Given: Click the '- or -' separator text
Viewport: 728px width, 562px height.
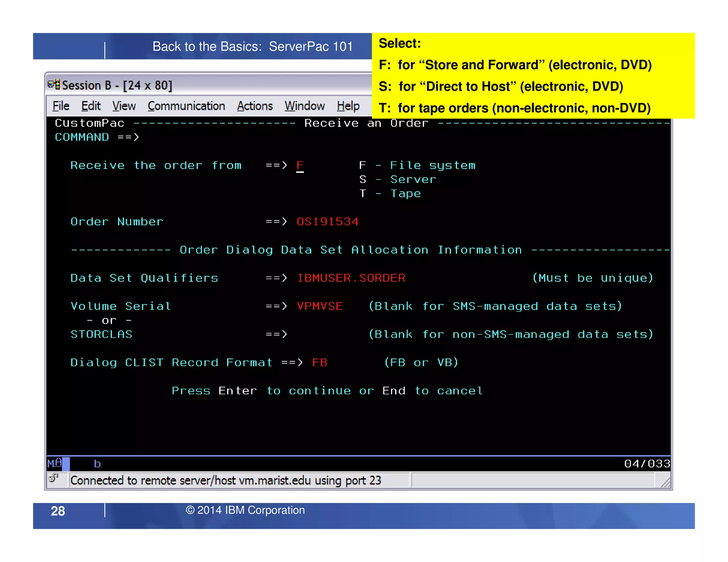Looking at the screenshot, I should point(109,320).
